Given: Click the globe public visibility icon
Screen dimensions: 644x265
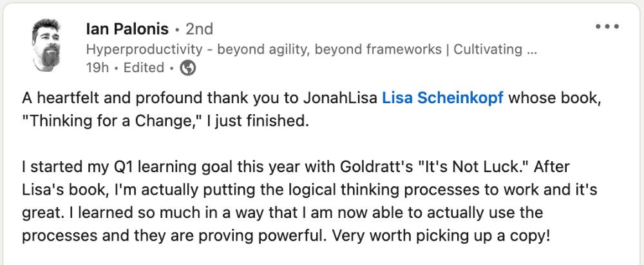Looking at the screenshot, I should click(188, 68).
